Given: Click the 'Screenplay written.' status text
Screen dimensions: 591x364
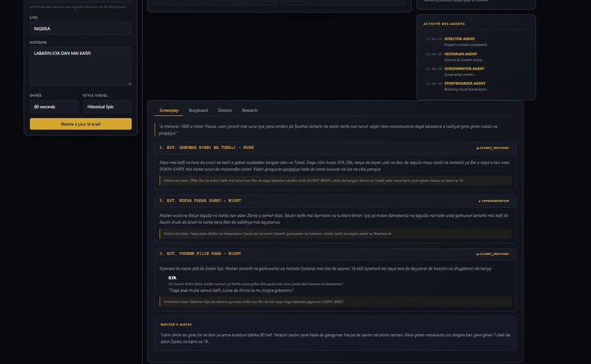Looking at the screenshot, I should [x=460, y=75].
